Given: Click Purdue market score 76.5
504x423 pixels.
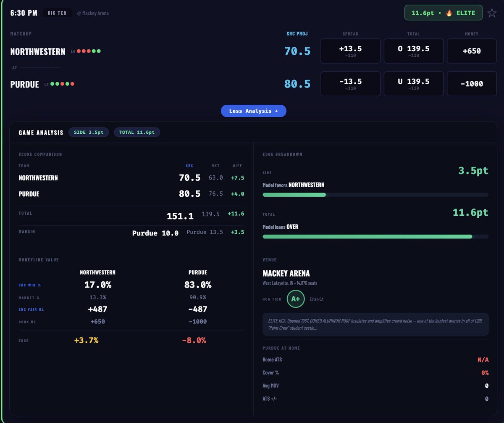Looking at the screenshot, I should (216, 194).
